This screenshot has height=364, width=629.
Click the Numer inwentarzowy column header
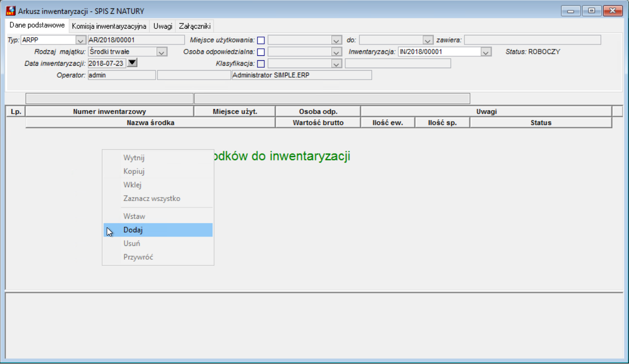tap(110, 112)
